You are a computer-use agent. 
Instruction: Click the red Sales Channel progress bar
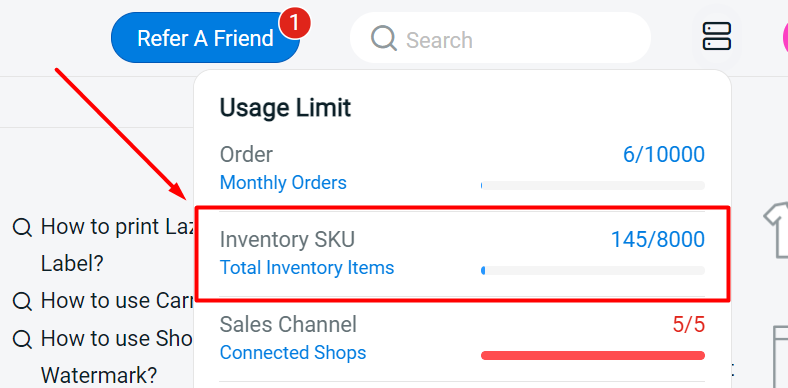593,355
